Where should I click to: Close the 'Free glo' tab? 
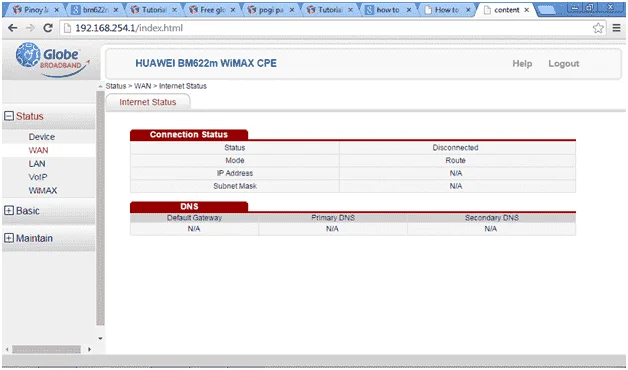[x=233, y=10]
